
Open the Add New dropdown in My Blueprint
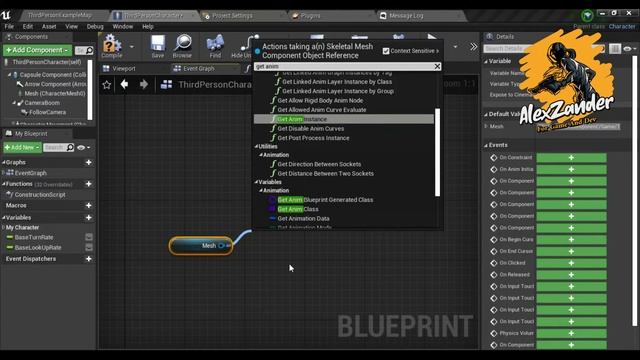pos(22,147)
